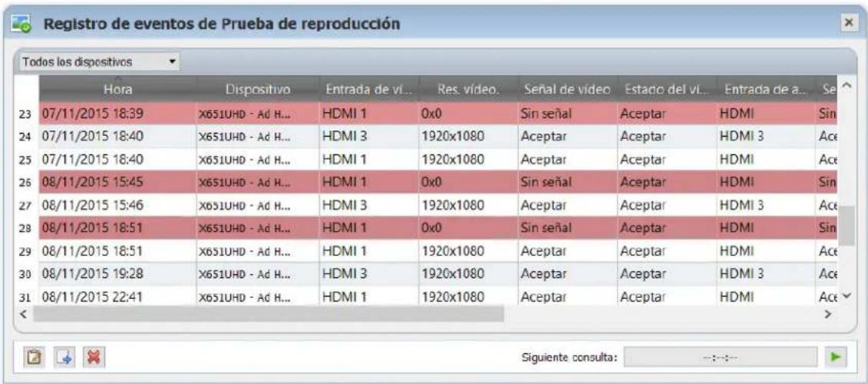Screen dimensions: 868x384
Task: Sort by the Dispositivo column header
Action: point(257,88)
